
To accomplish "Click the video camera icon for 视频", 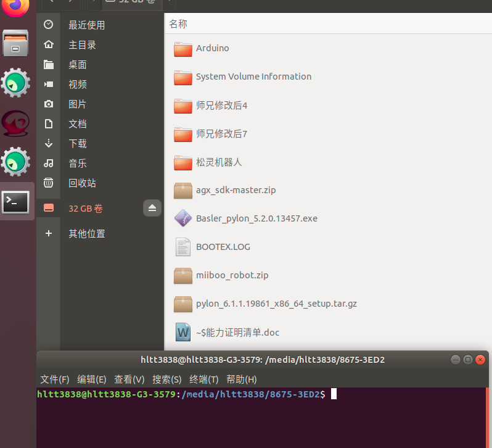I will [x=48, y=84].
